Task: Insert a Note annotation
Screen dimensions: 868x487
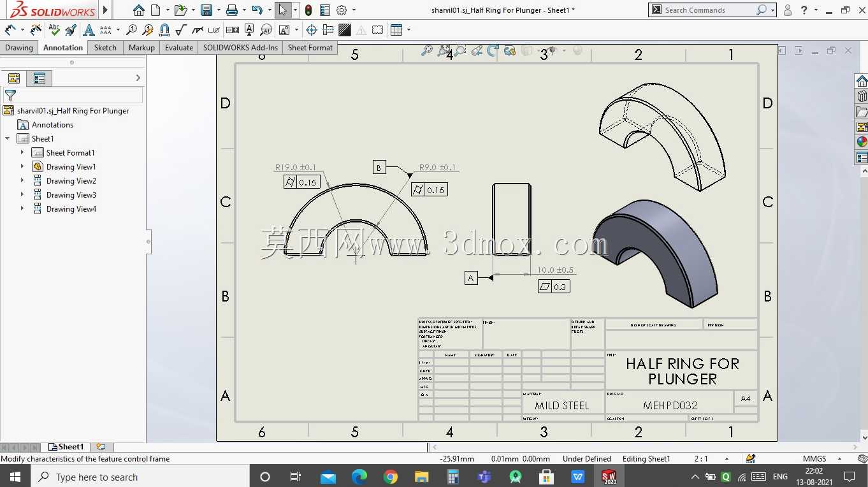Action: (89, 29)
